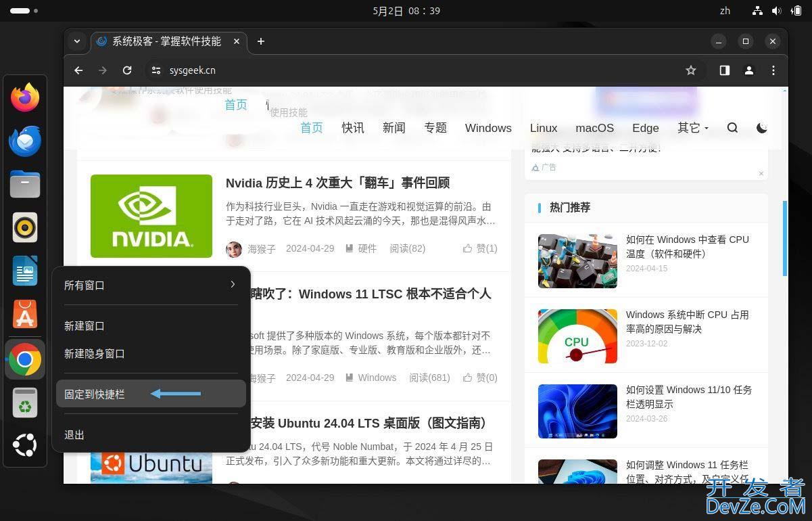812x521 pixels.
Task: Open 系统中断 CPU 占用率 article
Action: click(x=688, y=321)
